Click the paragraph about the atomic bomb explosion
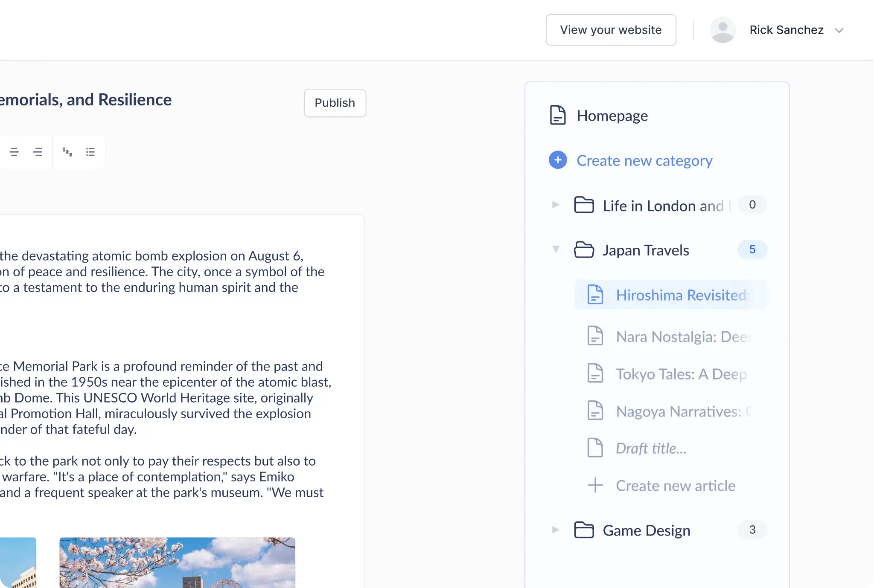Image resolution: width=874 pixels, height=588 pixels. [x=162, y=272]
